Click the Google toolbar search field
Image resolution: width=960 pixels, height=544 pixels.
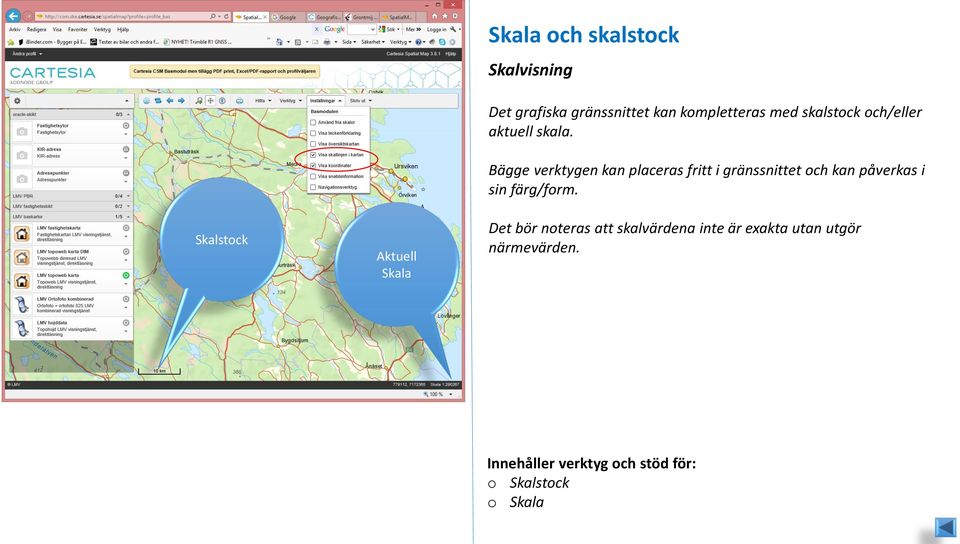click(361, 29)
